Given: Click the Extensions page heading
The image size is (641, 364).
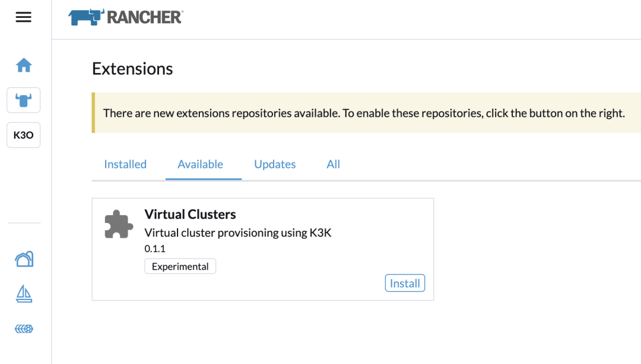Looking at the screenshot, I should [x=132, y=69].
